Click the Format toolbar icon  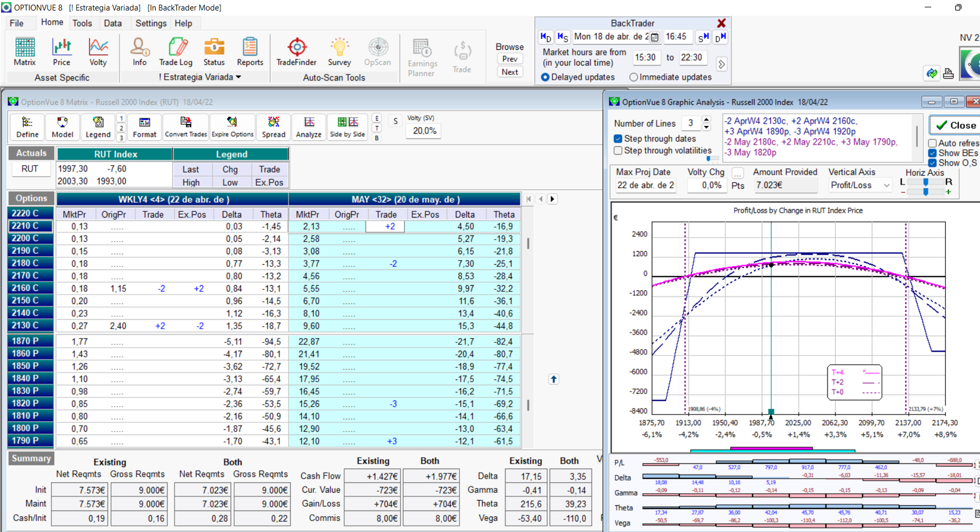coord(145,127)
